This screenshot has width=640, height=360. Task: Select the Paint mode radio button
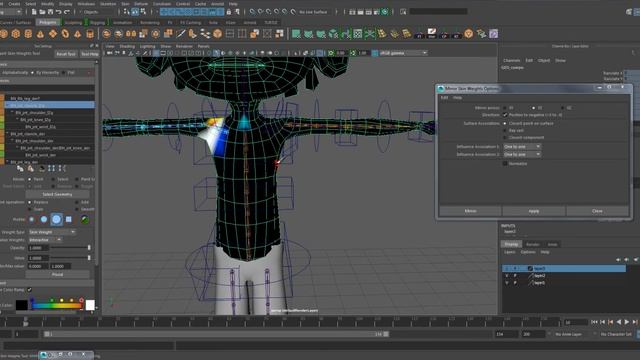pyautogui.click(x=29, y=179)
